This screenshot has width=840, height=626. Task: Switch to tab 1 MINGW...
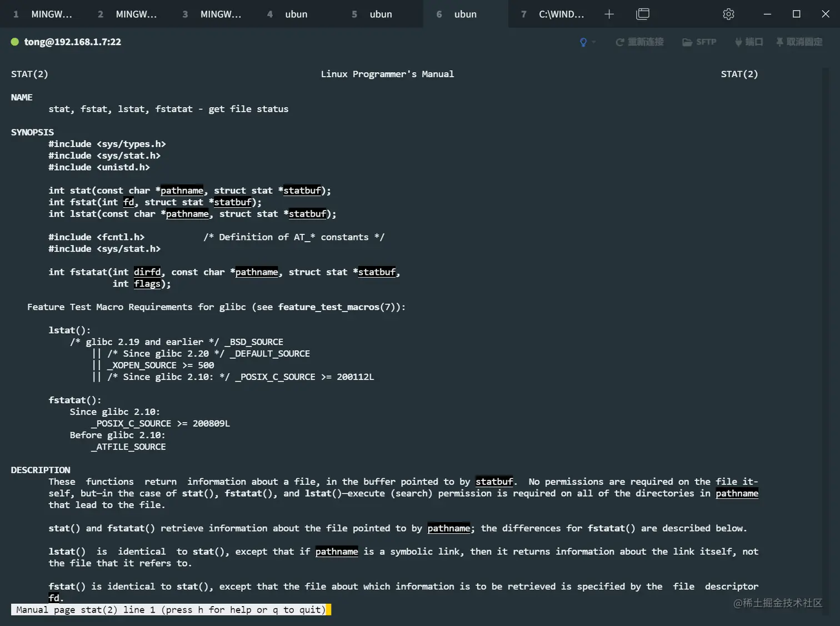coord(42,14)
